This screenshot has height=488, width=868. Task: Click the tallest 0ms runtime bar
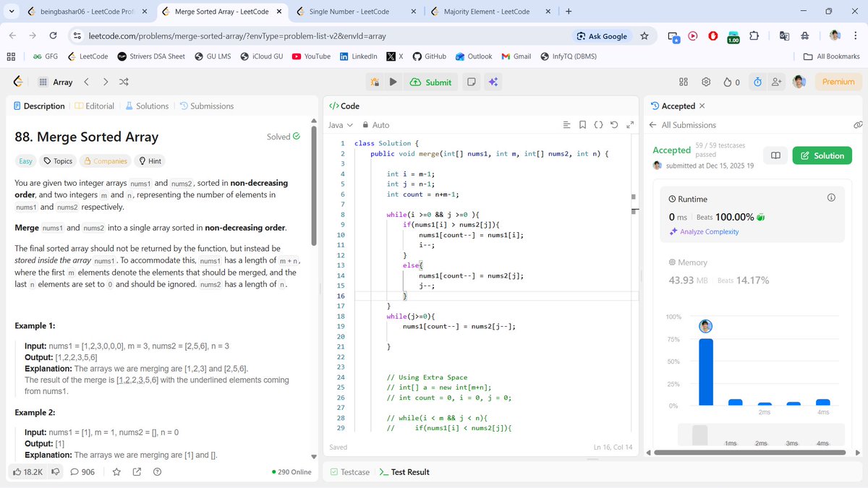[706, 372]
